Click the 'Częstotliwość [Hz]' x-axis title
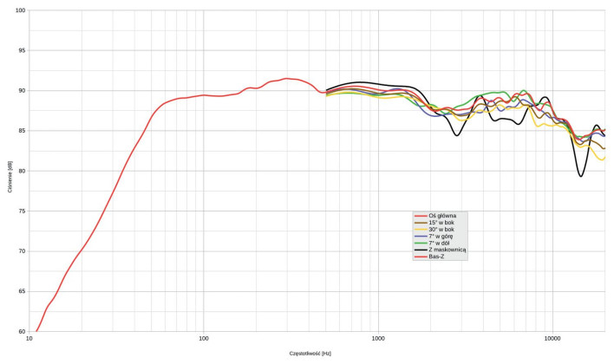The height and width of the screenshot is (364, 614). click(310, 354)
